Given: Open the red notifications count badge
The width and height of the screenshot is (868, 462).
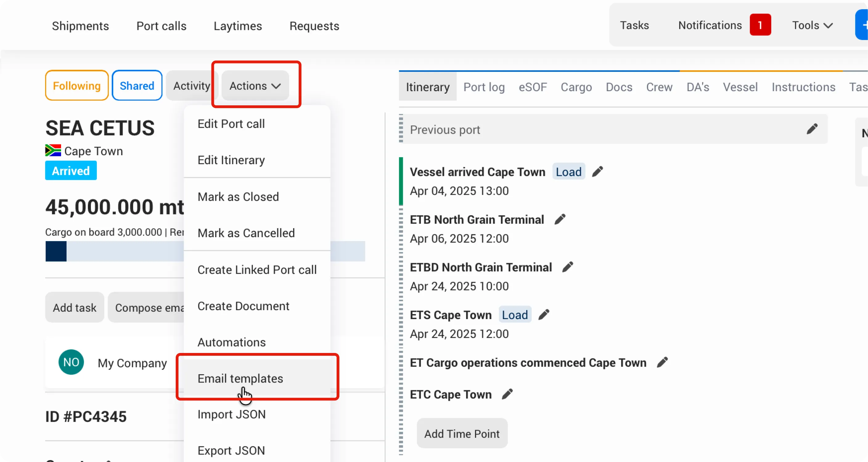Looking at the screenshot, I should [760, 25].
